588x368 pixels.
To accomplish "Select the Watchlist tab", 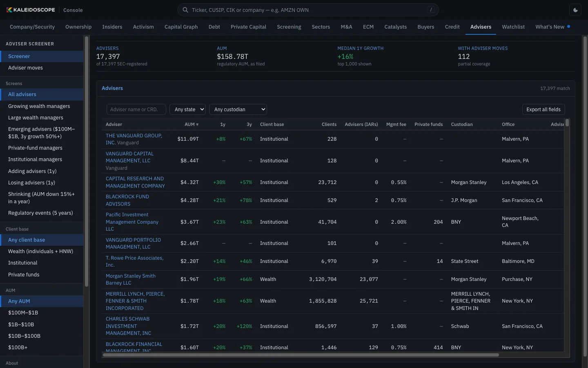I will (x=513, y=27).
